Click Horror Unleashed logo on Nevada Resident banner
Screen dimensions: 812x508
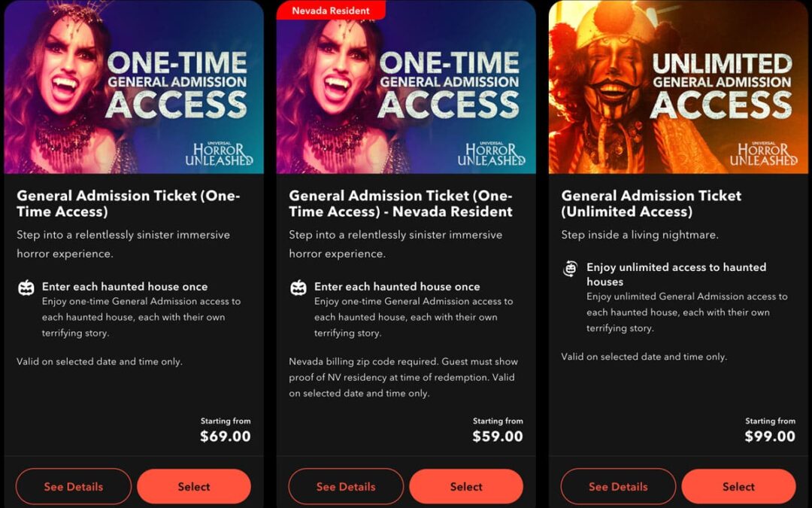tap(492, 154)
